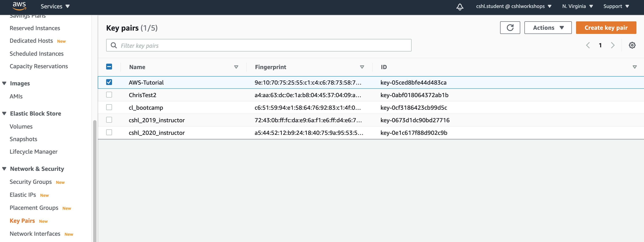Go to previous page of key pairs
Screen dimensions: 644x242
pos(588,45)
